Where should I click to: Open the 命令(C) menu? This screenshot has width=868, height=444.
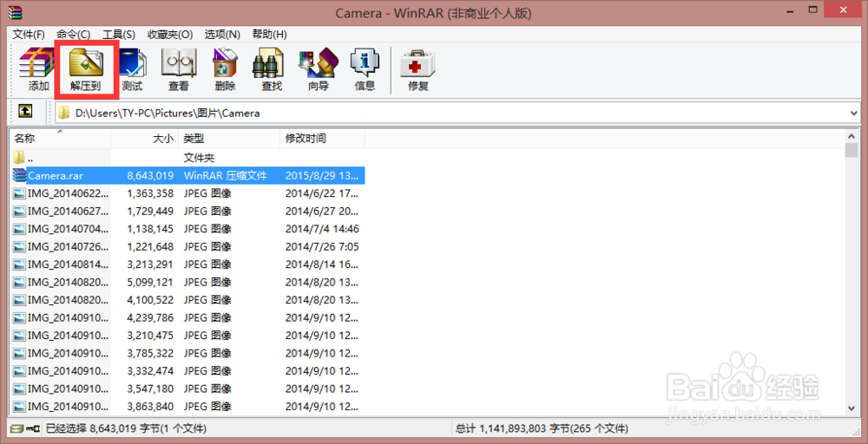[x=74, y=35]
